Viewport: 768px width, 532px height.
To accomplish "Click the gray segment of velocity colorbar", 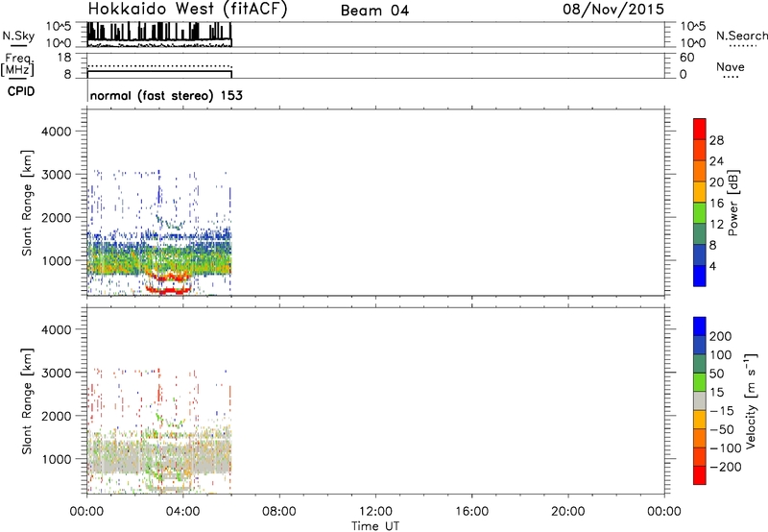I will [x=700, y=400].
